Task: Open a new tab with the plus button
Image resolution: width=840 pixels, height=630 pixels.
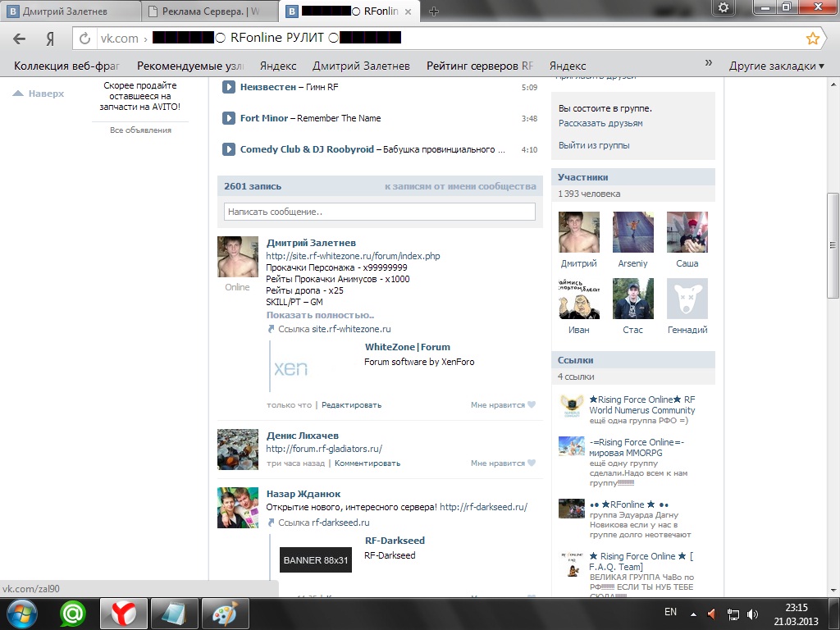Action: pos(434,11)
